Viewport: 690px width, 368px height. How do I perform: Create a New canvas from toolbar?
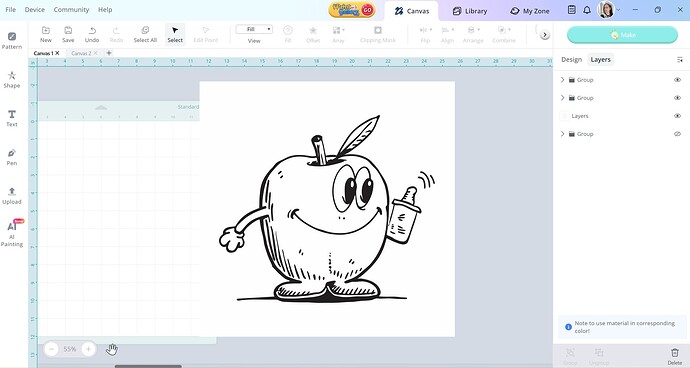[x=46, y=34]
